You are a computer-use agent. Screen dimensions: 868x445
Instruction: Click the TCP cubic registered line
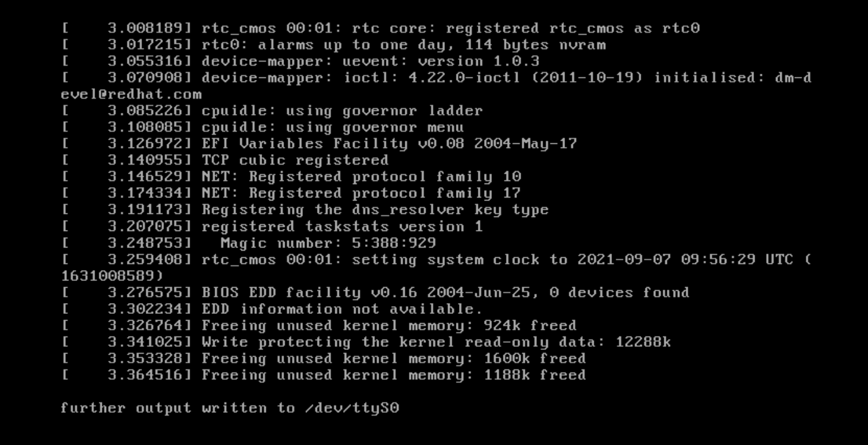point(225,160)
